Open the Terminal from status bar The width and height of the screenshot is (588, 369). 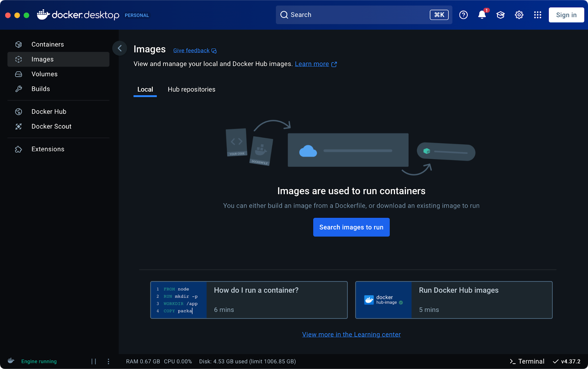[x=527, y=361]
